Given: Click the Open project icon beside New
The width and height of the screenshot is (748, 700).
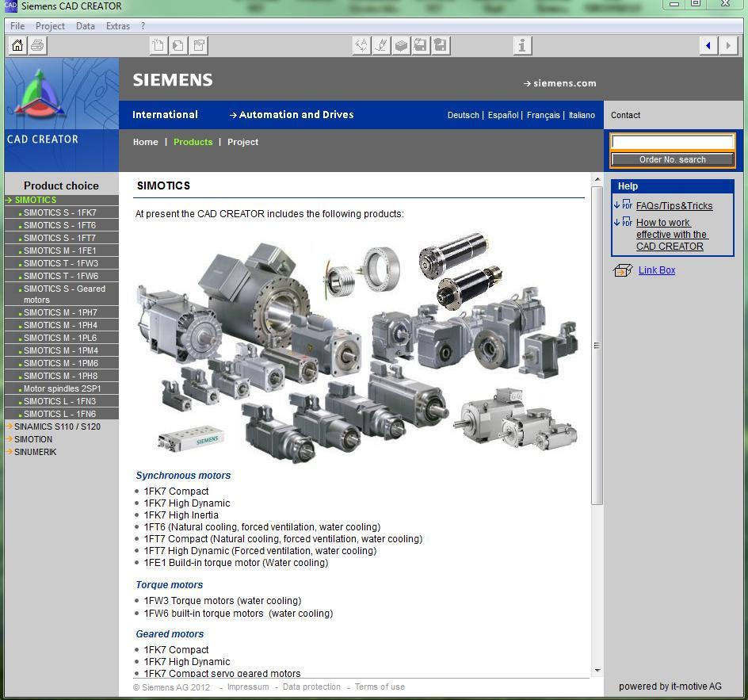Looking at the screenshot, I should (x=178, y=46).
